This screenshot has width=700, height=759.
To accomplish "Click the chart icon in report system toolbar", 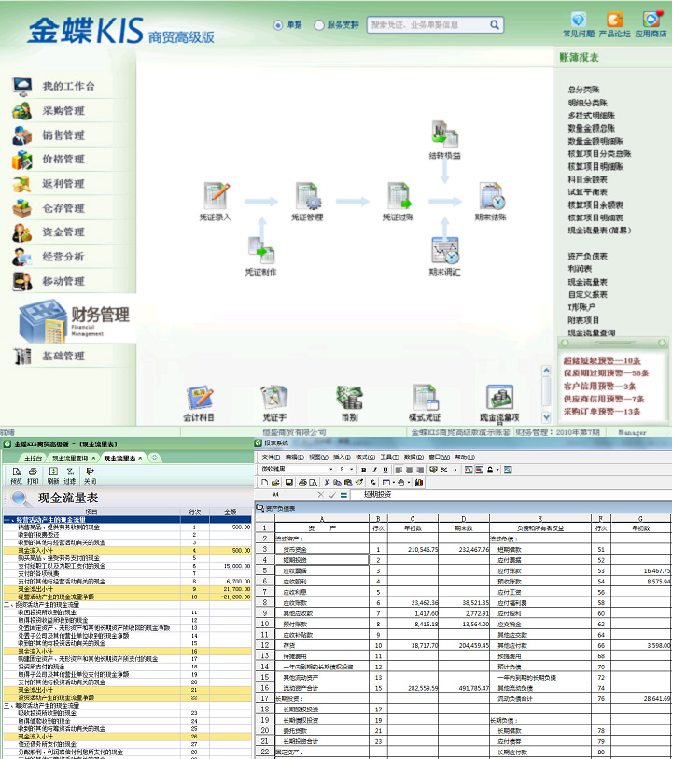I will coord(419,483).
